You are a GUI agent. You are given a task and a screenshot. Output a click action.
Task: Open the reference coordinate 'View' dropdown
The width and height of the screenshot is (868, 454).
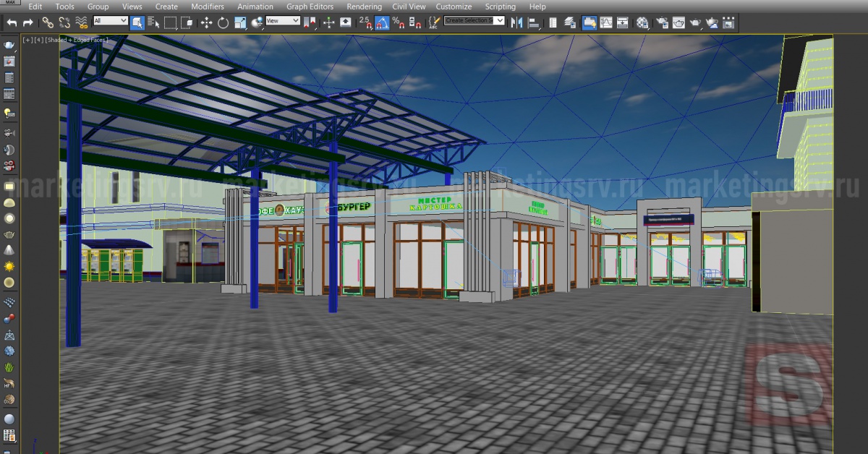(283, 21)
